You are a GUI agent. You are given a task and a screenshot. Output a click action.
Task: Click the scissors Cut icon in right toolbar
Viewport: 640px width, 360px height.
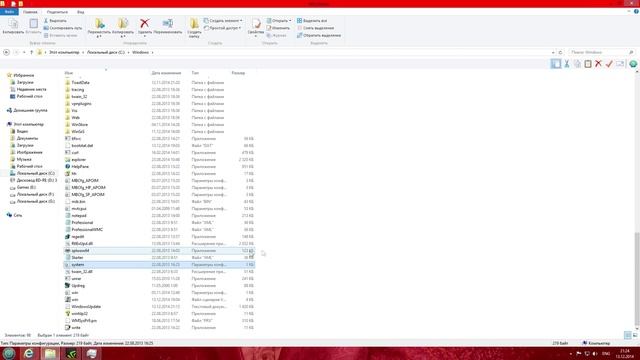[567, 64]
